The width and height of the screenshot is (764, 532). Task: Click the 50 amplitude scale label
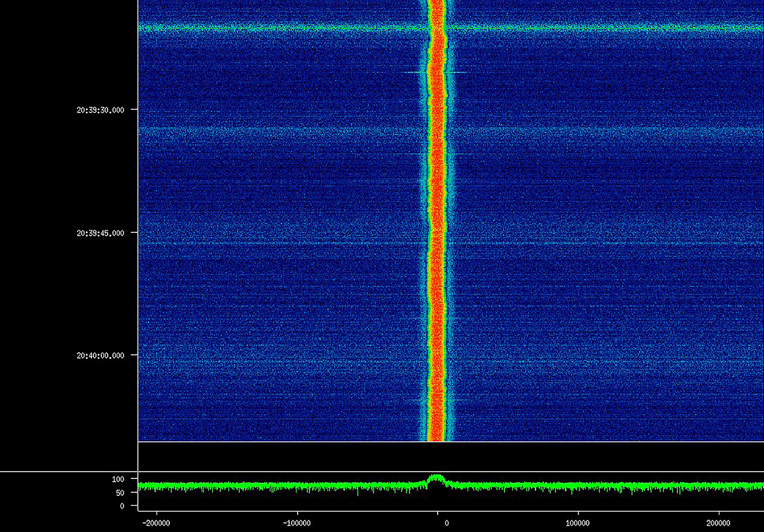(x=120, y=493)
